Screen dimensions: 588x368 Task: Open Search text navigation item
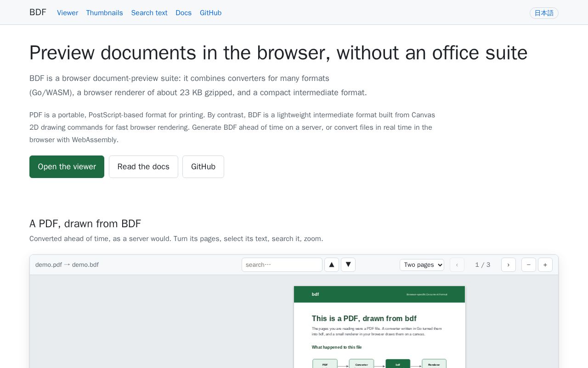[149, 13]
